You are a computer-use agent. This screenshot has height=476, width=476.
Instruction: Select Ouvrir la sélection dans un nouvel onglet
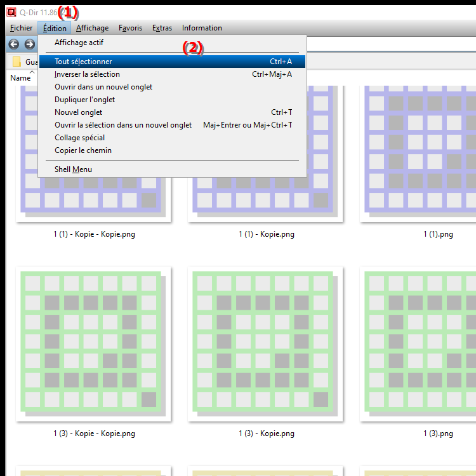pos(172,125)
